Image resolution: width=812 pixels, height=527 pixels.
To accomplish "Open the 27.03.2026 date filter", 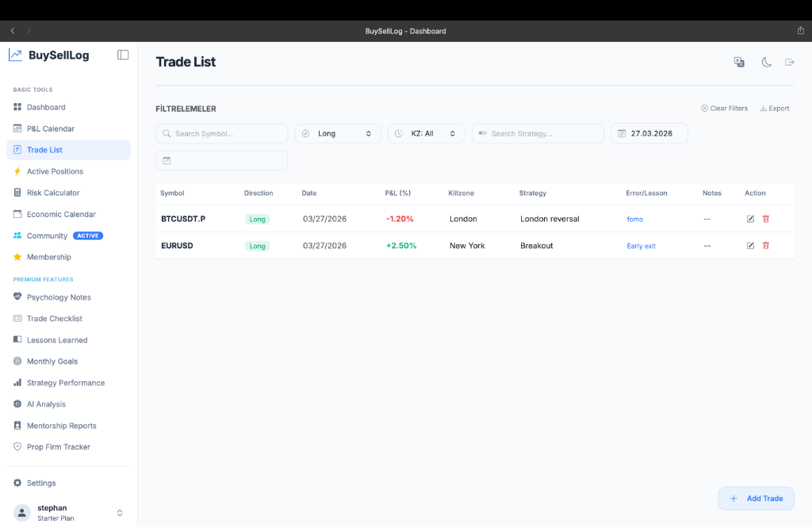I will click(x=649, y=134).
